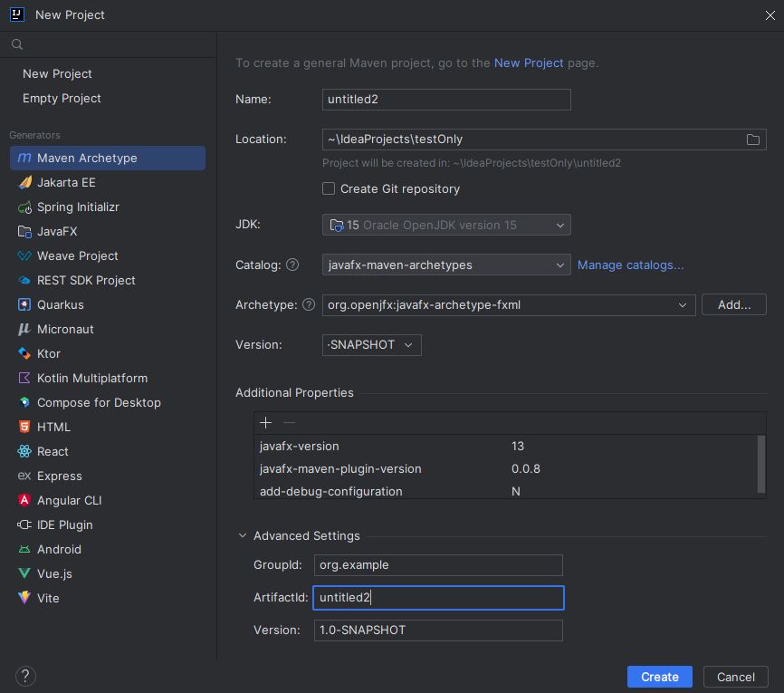Click the Create button
This screenshot has width=784, height=693.
click(x=659, y=676)
